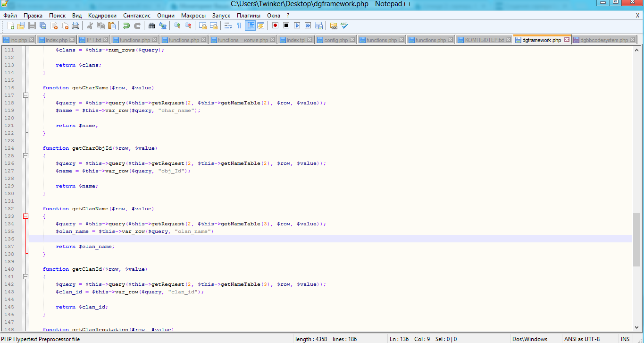The image size is (644, 343).
Task: Open the Синтаксис menu
Action: click(x=137, y=15)
